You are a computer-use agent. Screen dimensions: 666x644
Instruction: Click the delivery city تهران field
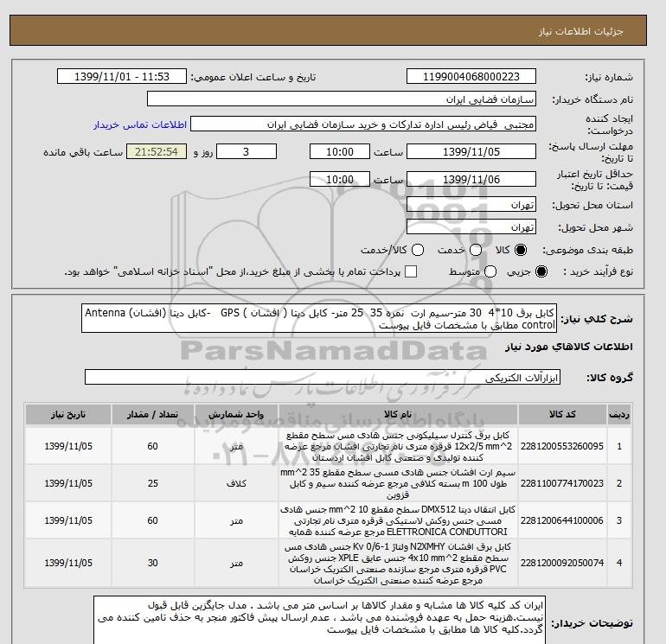tap(471, 226)
